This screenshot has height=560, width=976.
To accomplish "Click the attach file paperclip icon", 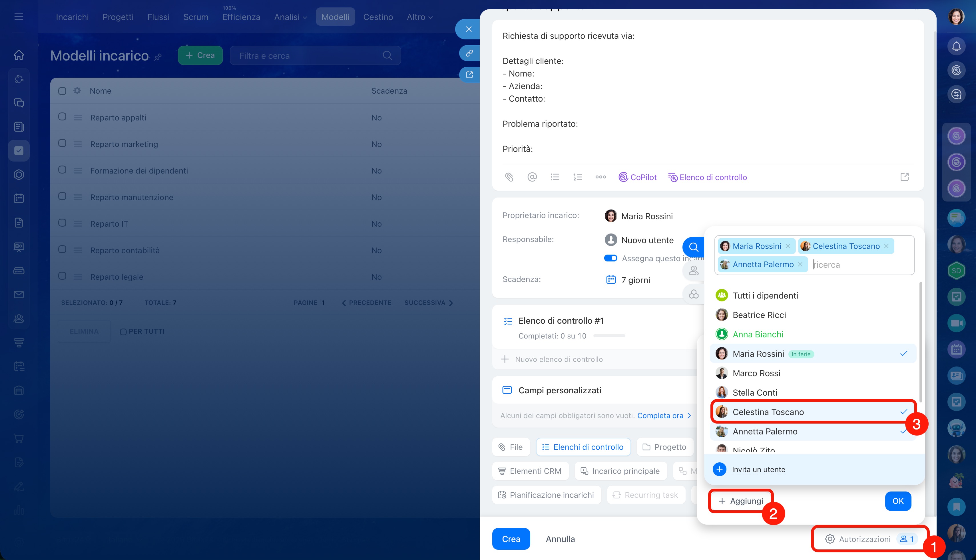I will click(x=509, y=177).
